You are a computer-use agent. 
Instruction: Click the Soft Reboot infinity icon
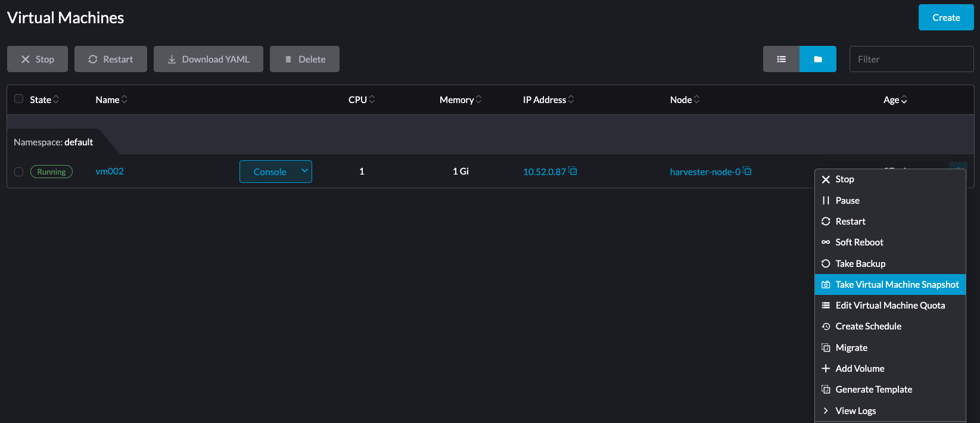click(826, 242)
